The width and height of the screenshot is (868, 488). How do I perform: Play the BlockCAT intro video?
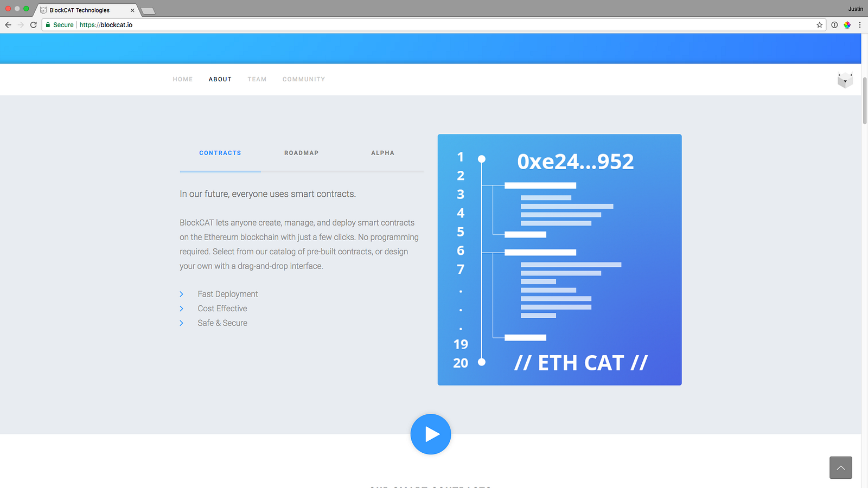point(431,434)
